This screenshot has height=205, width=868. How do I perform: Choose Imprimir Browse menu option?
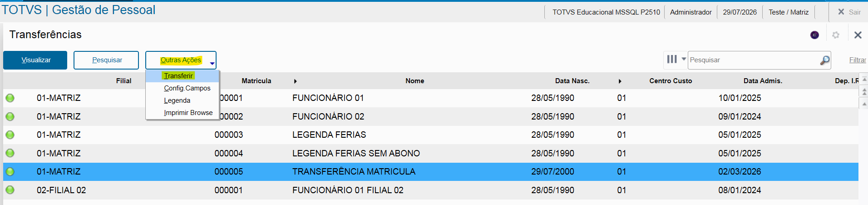(x=188, y=113)
